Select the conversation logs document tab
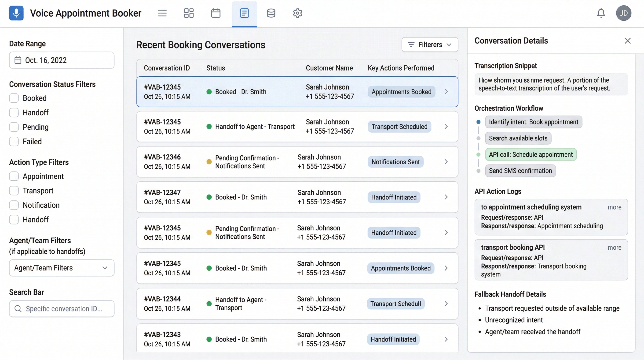Viewport: 644px width, 360px height. pyautogui.click(x=244, y=13)
